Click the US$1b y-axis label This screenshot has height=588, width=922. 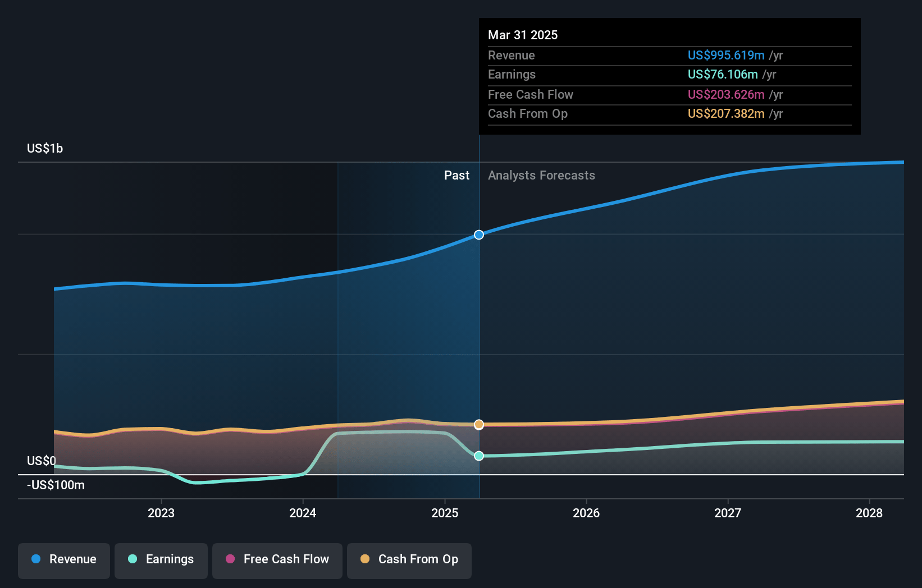45,148
